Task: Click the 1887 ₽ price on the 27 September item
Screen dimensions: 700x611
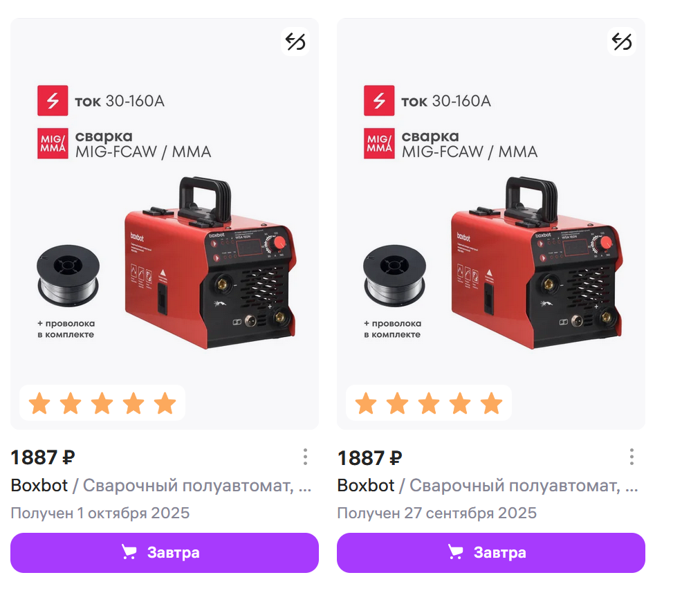Action: coord(369,457)
